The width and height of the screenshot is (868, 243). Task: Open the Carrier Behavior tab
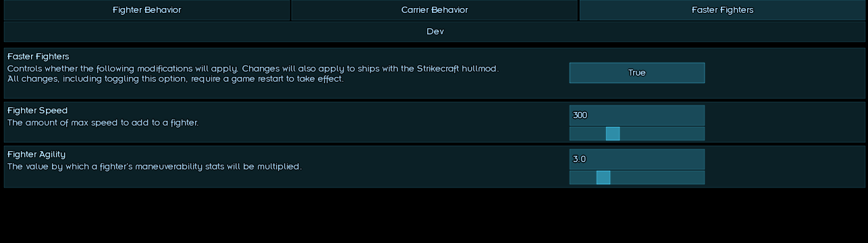[x=434, y=10]
